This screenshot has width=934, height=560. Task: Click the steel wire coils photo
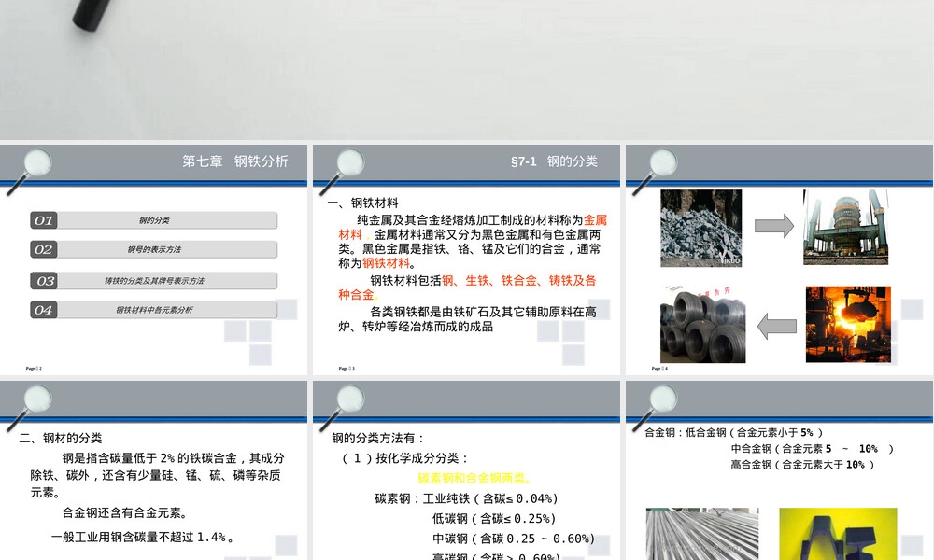[703, 325]
